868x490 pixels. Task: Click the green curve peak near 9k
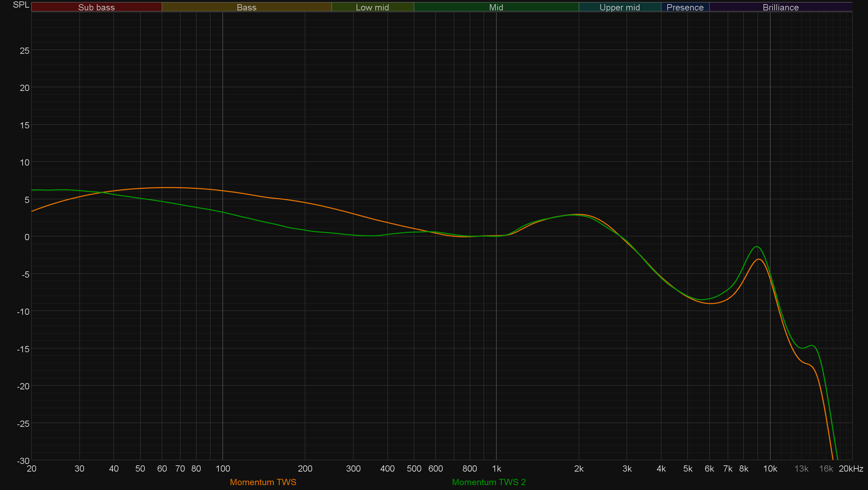tap(757, 247)
